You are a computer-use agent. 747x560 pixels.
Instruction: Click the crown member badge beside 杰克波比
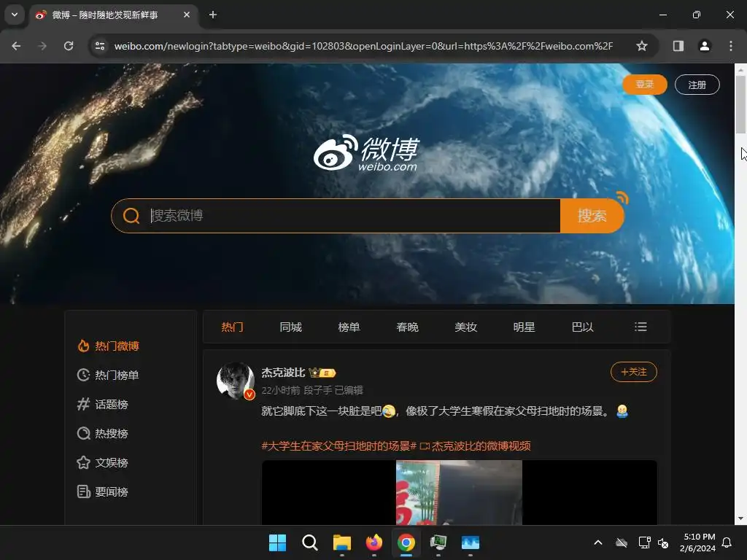coord(322,373)
